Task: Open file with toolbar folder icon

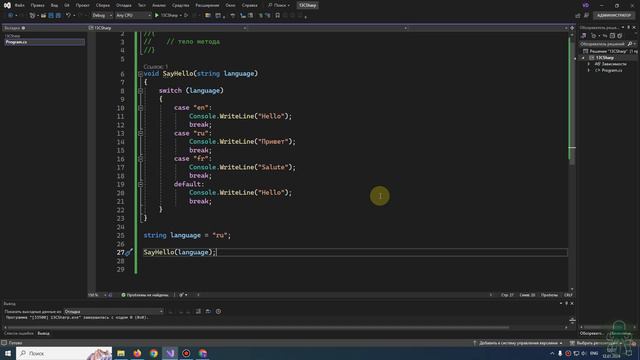Action: tap(43, 16)
